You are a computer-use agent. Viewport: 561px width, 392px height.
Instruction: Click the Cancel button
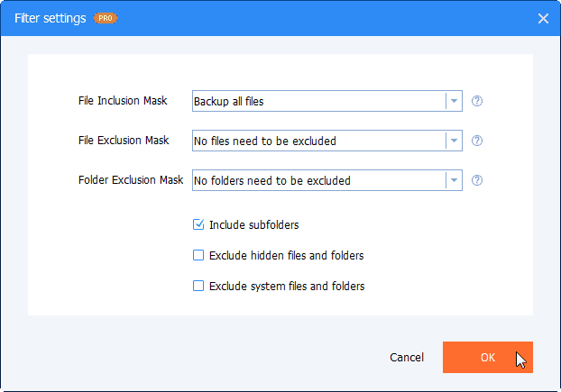[x=407, y=358]
